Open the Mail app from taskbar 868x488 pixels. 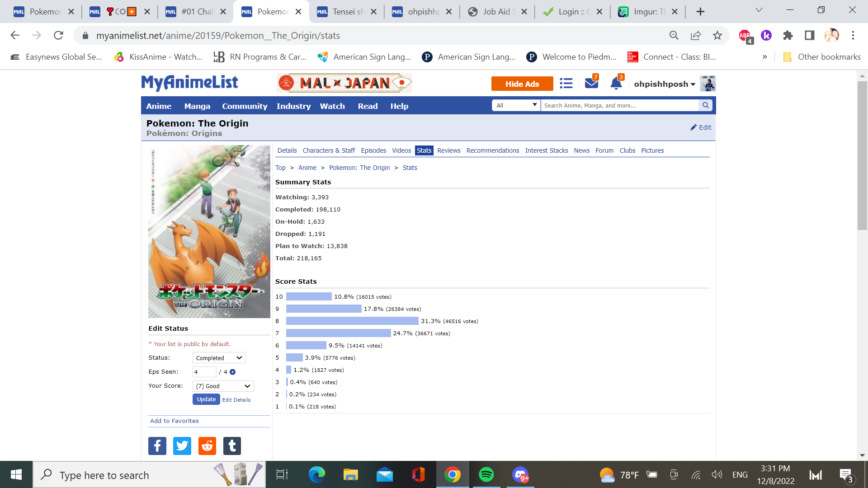[384, 475]
